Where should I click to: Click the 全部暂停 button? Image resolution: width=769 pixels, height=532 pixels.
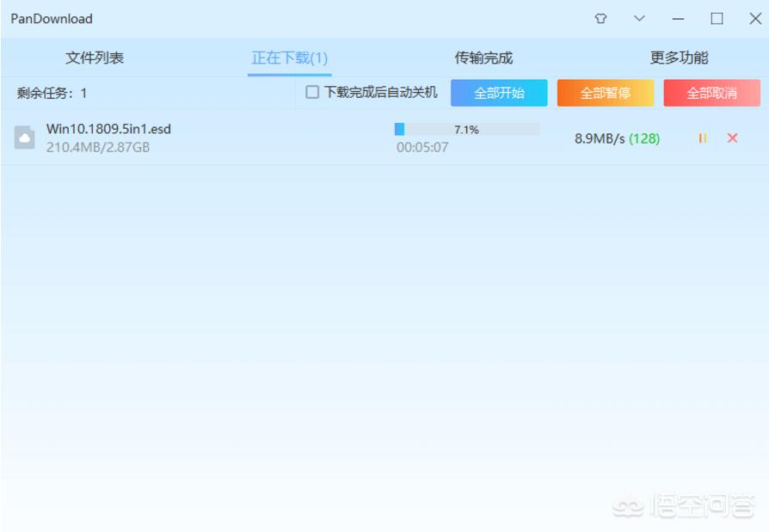[x=606, y=93]
